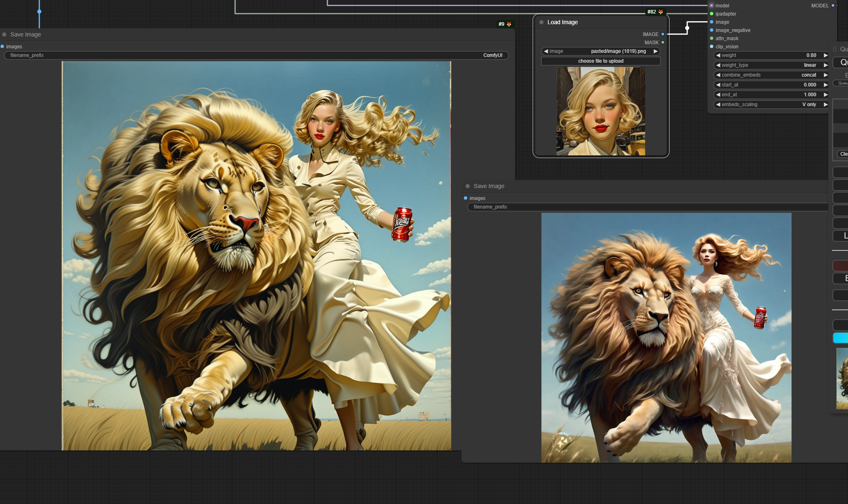The width and height of the screenshot is (848, 504).
Task: Click the IMAGE output socket on Load Image
Action: [663, 34]
